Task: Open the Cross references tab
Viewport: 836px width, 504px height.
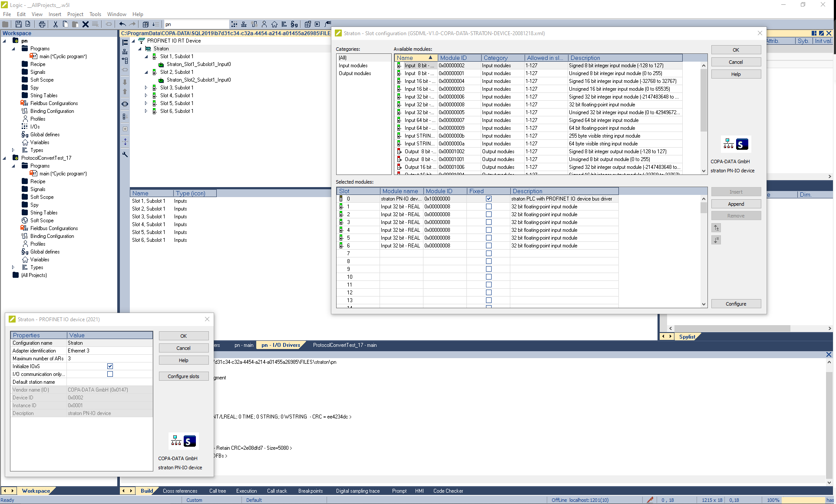Action: click(180, 491)
